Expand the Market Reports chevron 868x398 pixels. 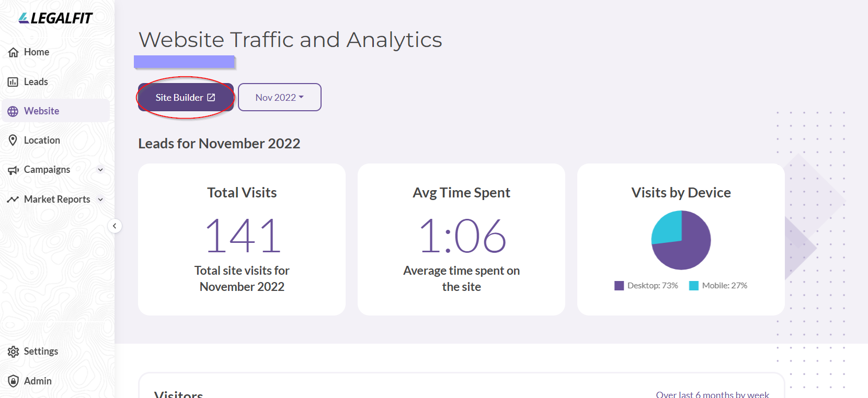[x=100, y=200]
